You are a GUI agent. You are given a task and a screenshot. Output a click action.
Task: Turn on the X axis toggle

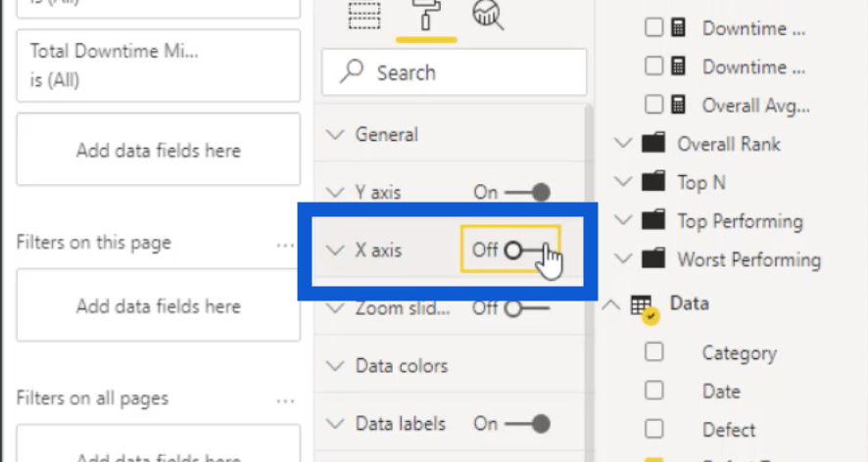(x=526, y=251)
